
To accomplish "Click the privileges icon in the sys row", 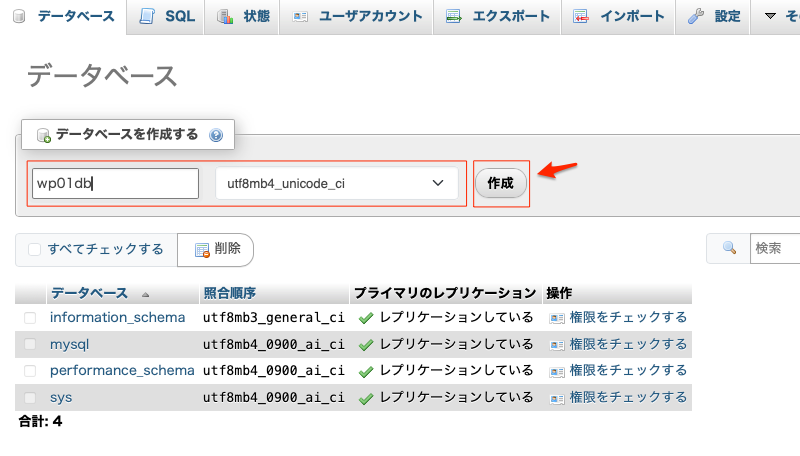I will pyautogui.click(x=557, y=397).
